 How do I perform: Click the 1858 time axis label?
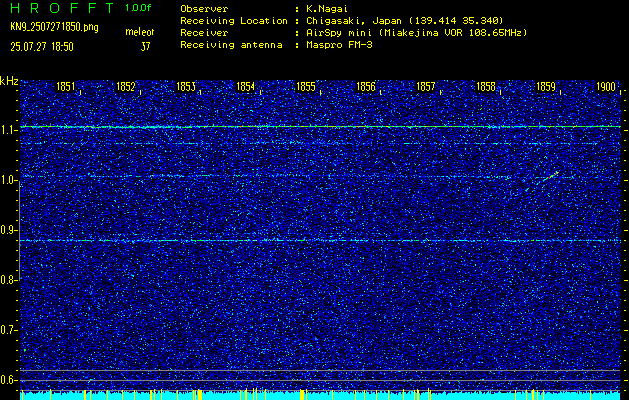tap(486, 87)
